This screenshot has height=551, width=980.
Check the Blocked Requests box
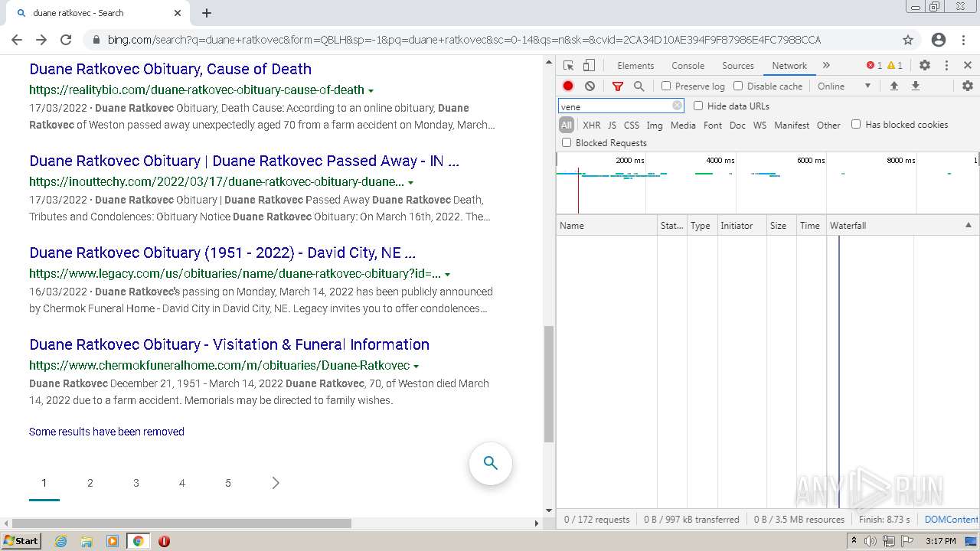pos(567,142)
